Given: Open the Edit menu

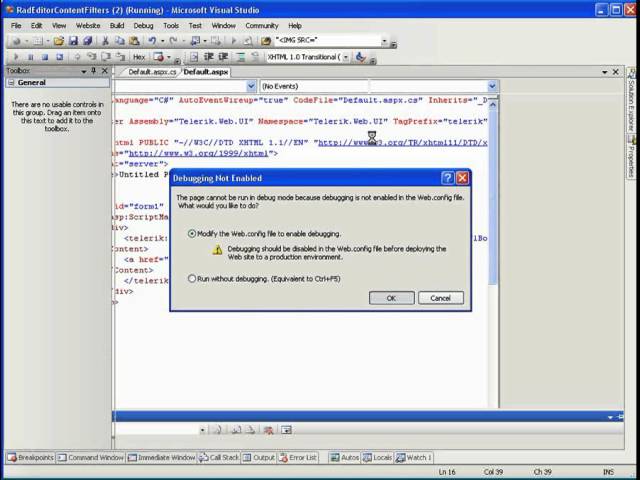Looking at the screenshot, I should coord(36,25).
